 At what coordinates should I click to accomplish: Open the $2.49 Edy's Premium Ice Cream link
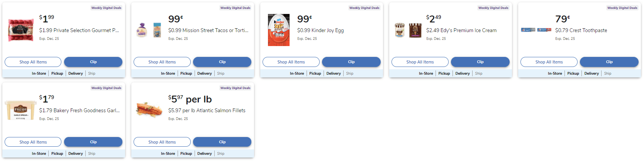pyautogui.click(x=461, y=30)
